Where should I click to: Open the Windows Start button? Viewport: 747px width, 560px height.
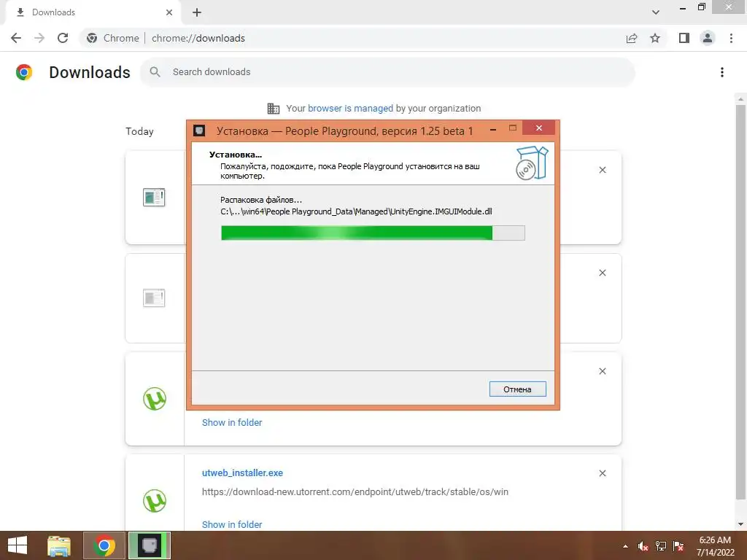pos(18,545)
